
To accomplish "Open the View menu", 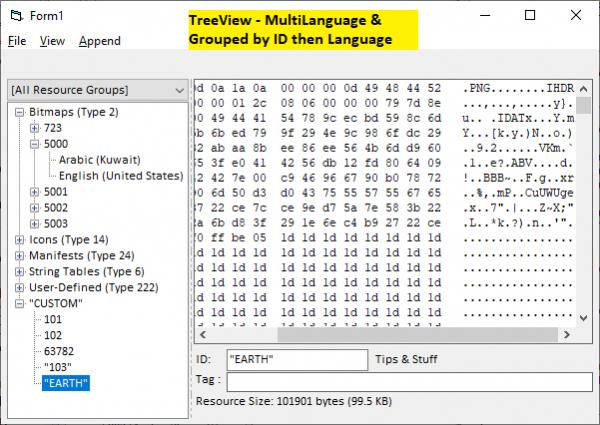I will pos(52,41).
